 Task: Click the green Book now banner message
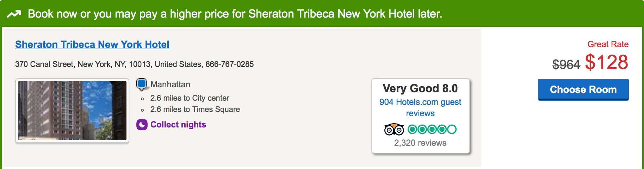[235, 14]
